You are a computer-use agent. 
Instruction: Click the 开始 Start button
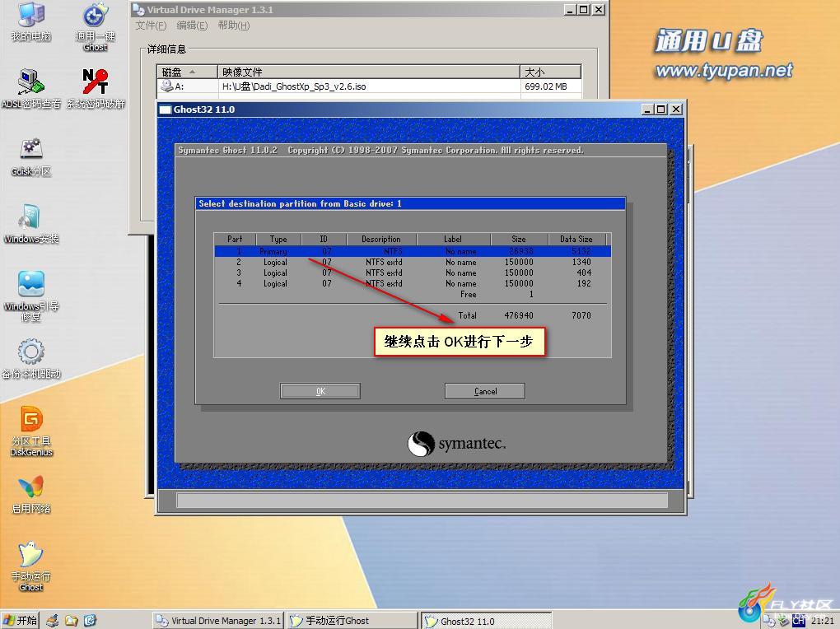(21, 621)
